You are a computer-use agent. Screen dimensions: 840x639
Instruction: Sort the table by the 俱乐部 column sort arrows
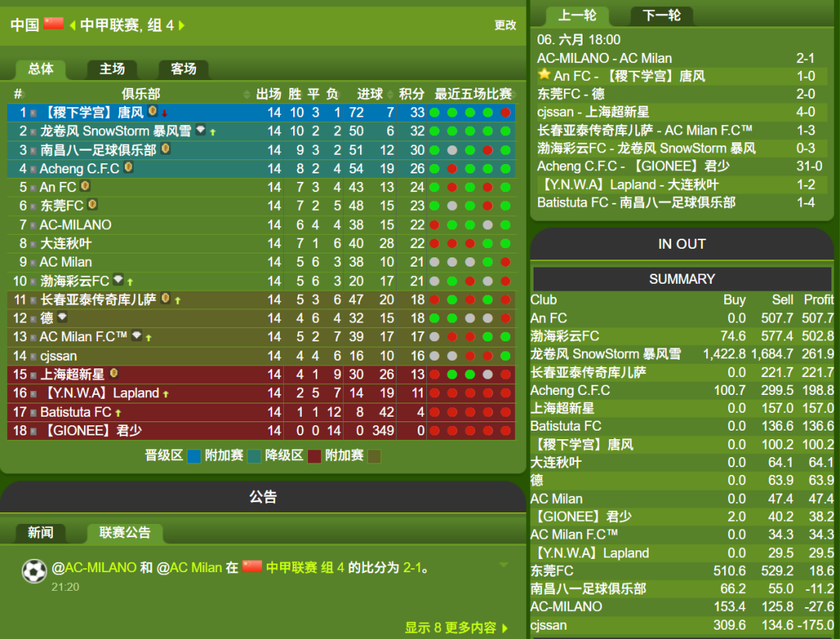(x=247, y=95)
